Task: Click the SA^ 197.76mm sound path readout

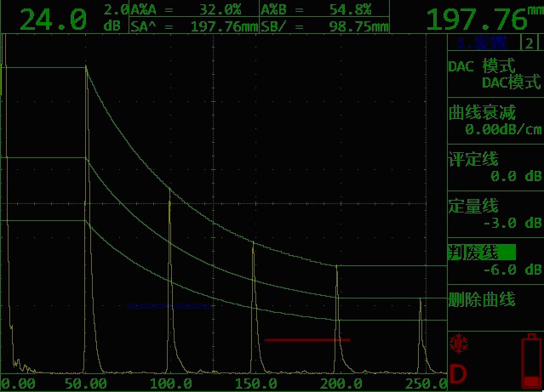Action: tap(193, 26)
